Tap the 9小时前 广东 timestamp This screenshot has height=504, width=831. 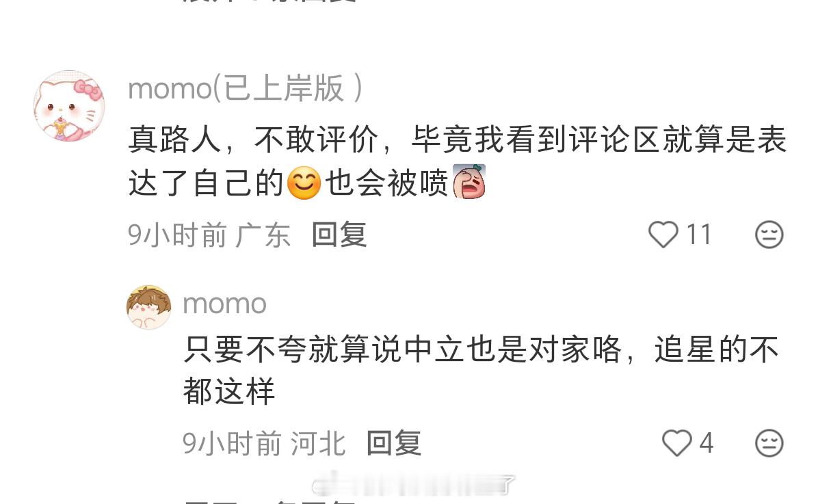[209, 235]
